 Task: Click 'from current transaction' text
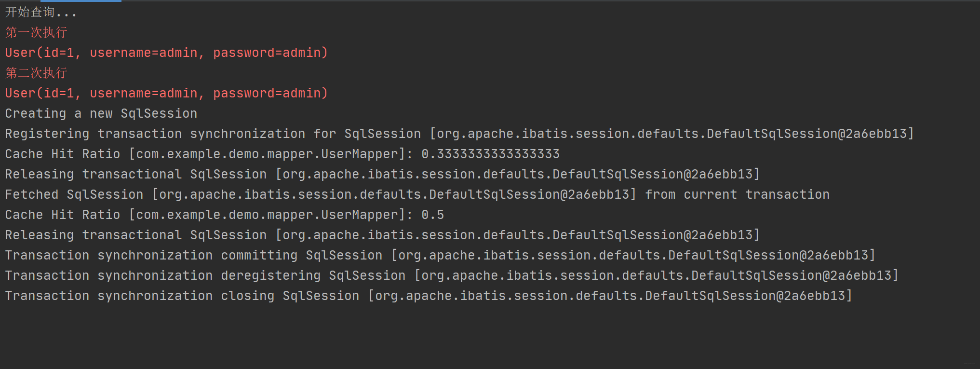(738, 194)
